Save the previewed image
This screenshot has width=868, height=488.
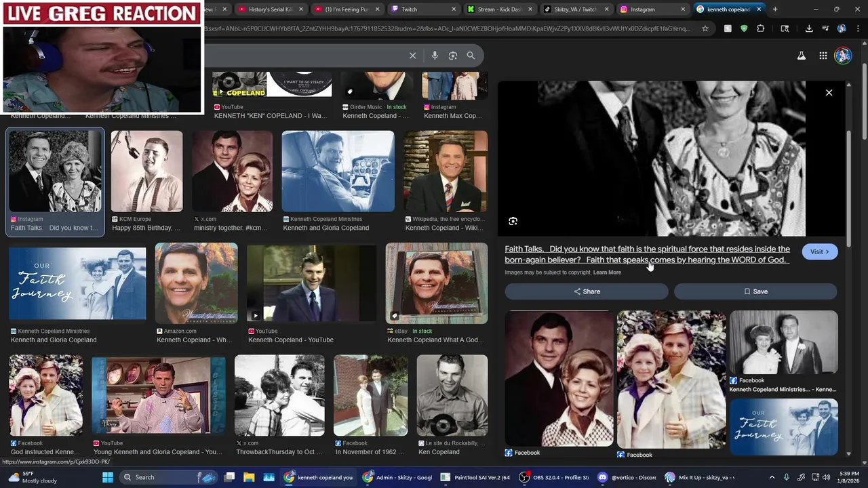(x=755, y=291)
